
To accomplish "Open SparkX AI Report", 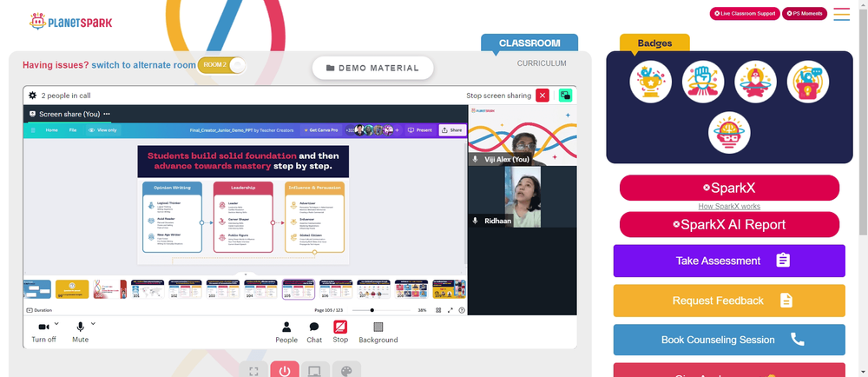I will coord(729,224).
